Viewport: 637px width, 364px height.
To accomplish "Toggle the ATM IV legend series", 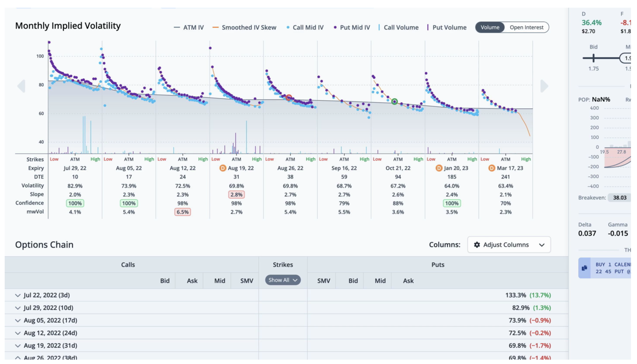I will 189,27.
